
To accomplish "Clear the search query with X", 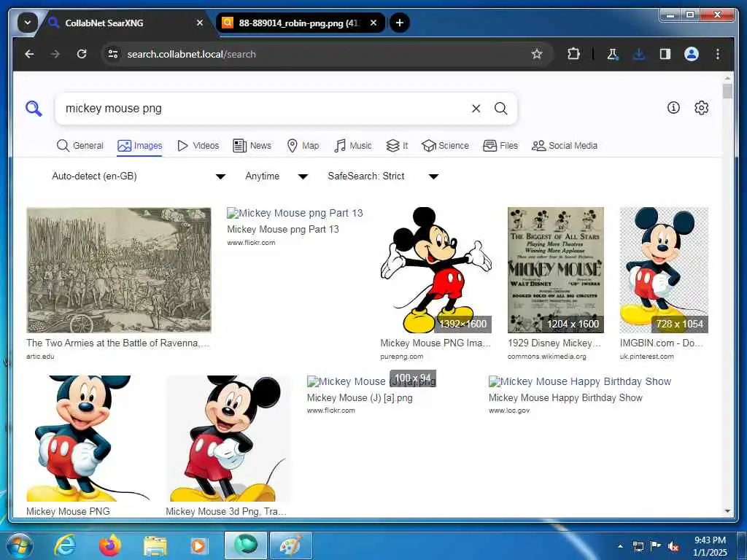I will point(476,109).
